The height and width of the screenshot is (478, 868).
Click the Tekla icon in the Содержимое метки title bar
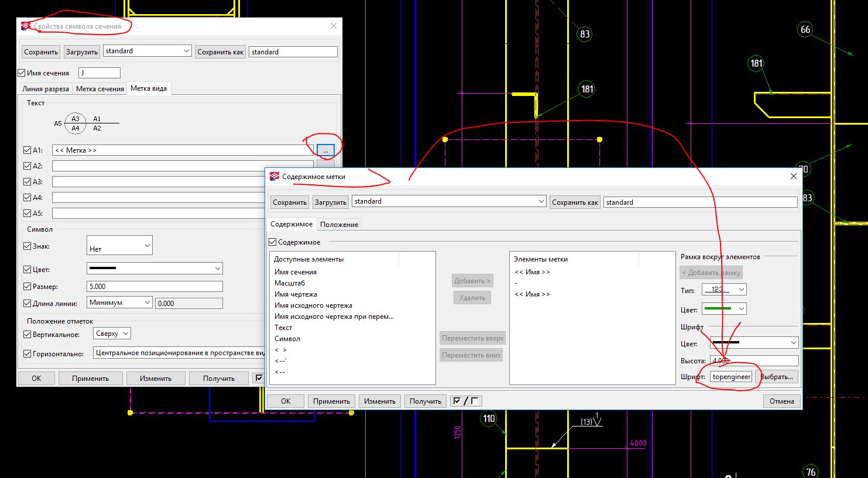pos(274,176)
